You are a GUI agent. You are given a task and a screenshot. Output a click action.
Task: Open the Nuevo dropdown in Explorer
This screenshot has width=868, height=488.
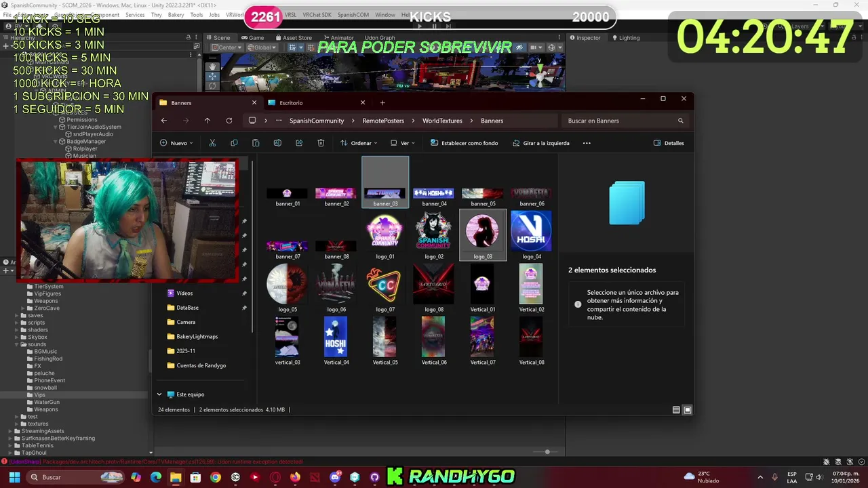pos(176,143)
